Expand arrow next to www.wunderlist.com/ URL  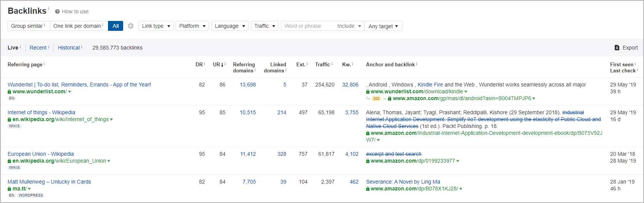tap(70, 92)
